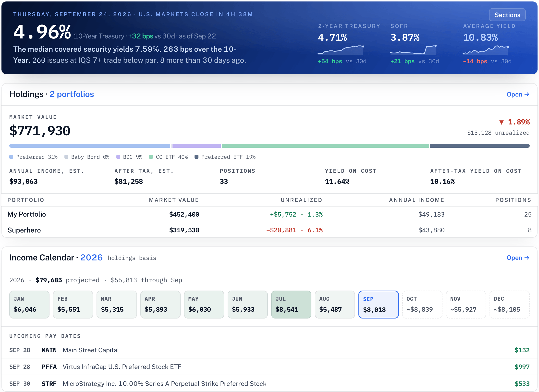Click the Positions value 33
This screenshot has height=392, width=539.
[x=224, y=181]
